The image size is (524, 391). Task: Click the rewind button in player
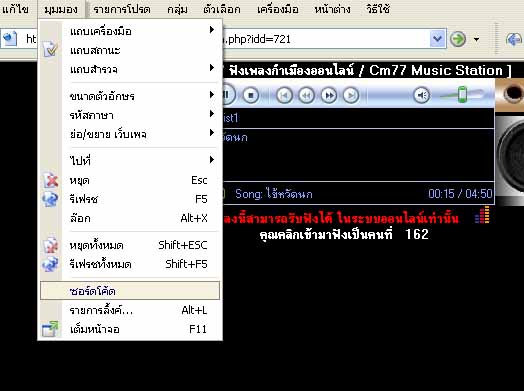coord(306,96)
